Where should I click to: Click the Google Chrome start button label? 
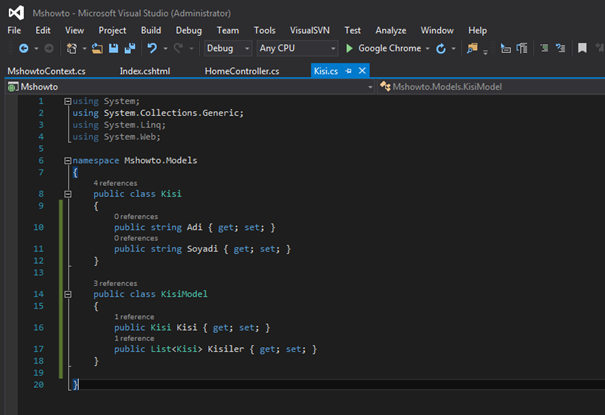pos(390,48)
